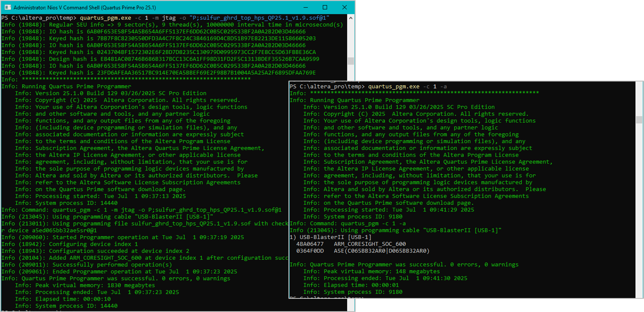
Task: Click the Design hash line in left terminal
Action: 160,59
